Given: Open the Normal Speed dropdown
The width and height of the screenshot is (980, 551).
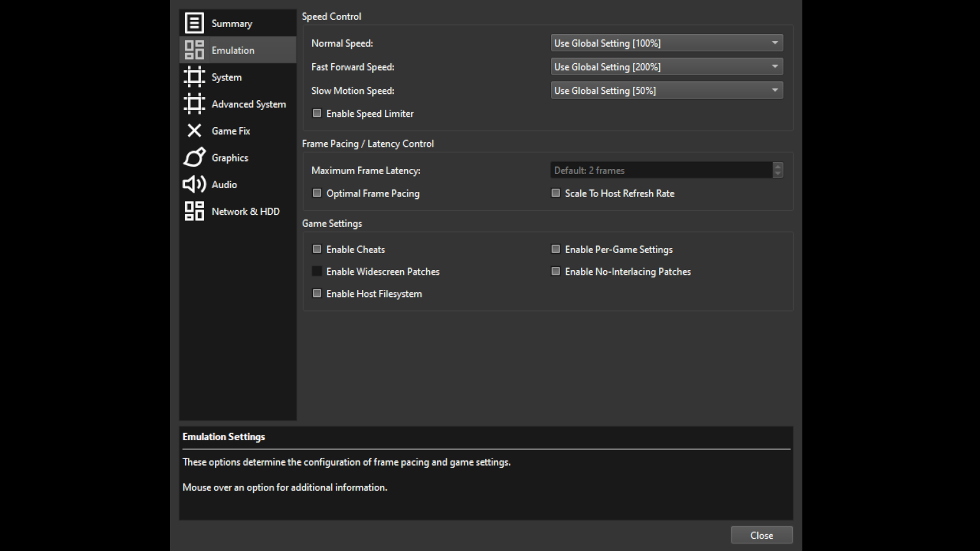Looking at the screenshot, I should click(x=666, y=43).
